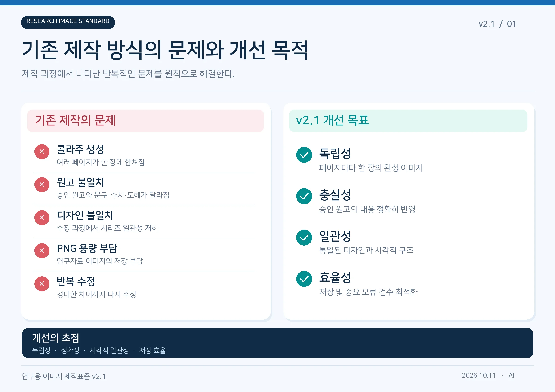The image size is (555, 392).
Task: Click the v2.1 개선 목표 header
Action: 408,121
